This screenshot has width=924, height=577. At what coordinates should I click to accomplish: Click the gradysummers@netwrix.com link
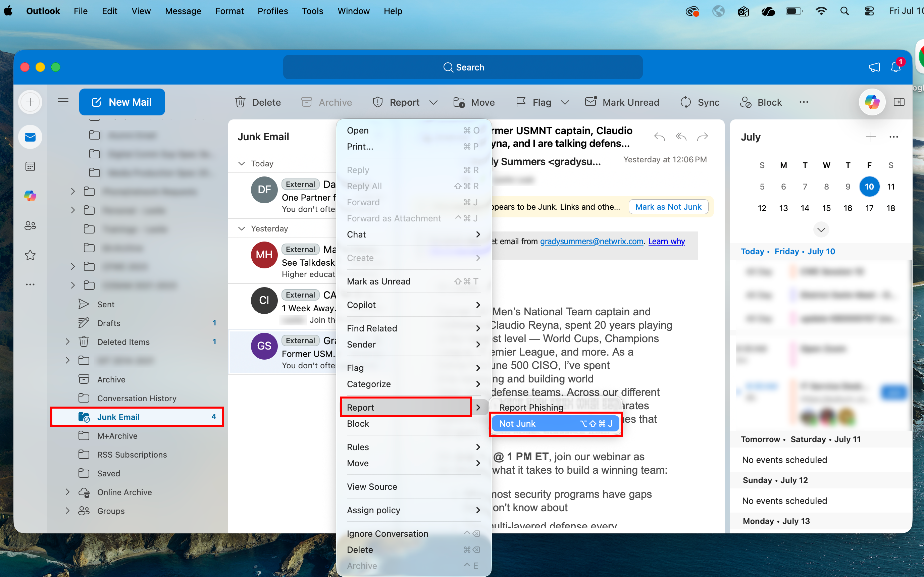tap(592, 241)
